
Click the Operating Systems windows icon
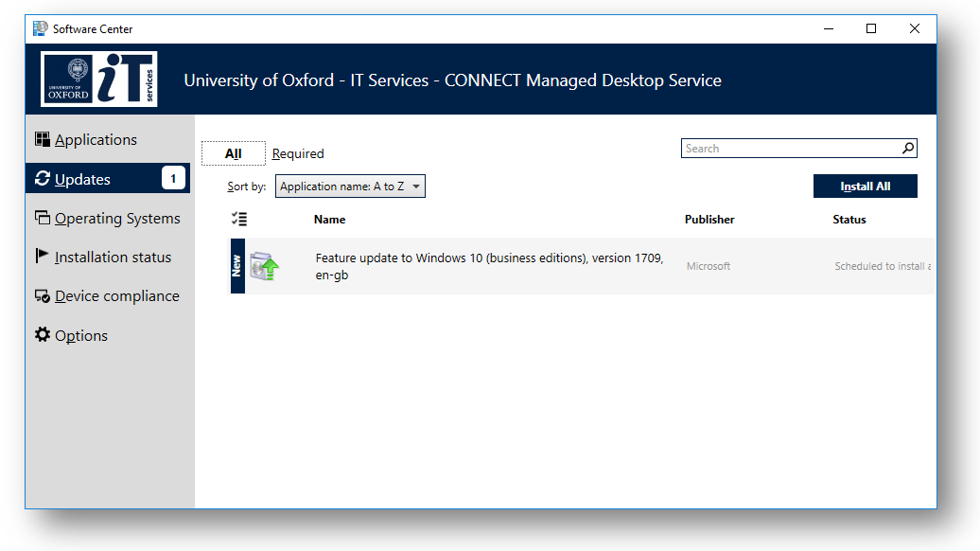43,218
